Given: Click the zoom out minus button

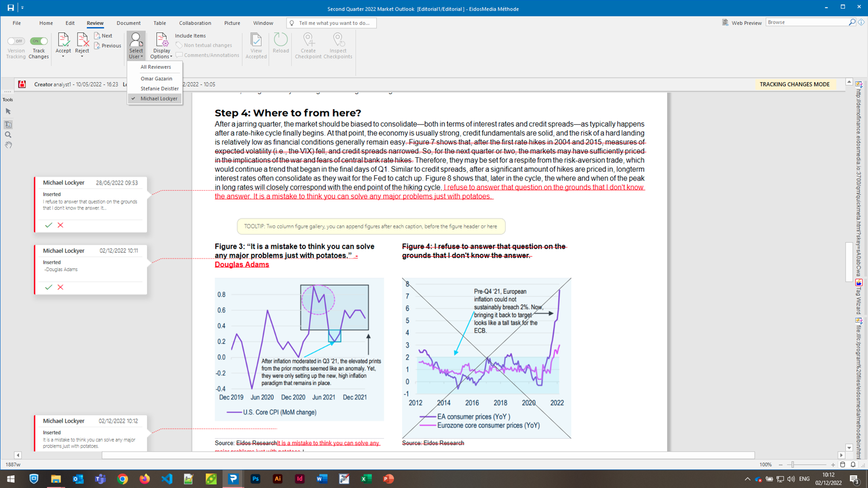Looking at the screenshot, I should (x=781, y=465).
